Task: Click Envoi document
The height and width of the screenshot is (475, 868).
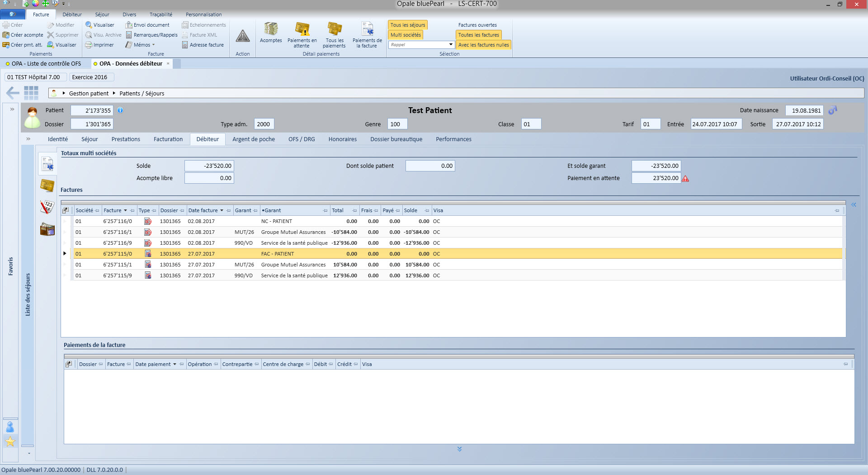Action: click(x=147, y=25)
